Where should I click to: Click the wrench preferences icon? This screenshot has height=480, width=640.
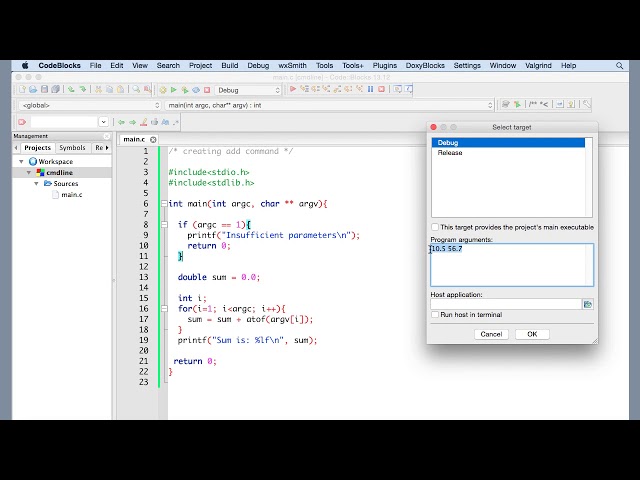point(587,104)
